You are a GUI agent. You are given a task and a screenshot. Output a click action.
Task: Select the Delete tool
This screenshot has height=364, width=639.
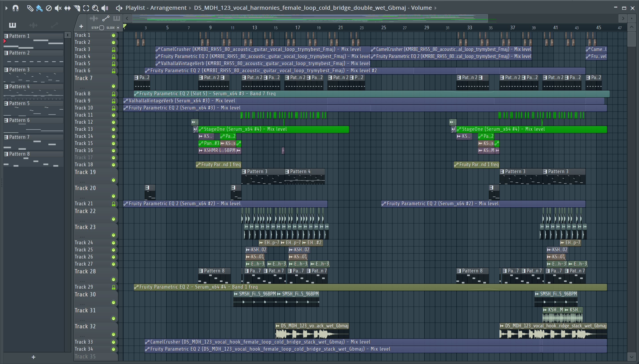coord(49,8)
